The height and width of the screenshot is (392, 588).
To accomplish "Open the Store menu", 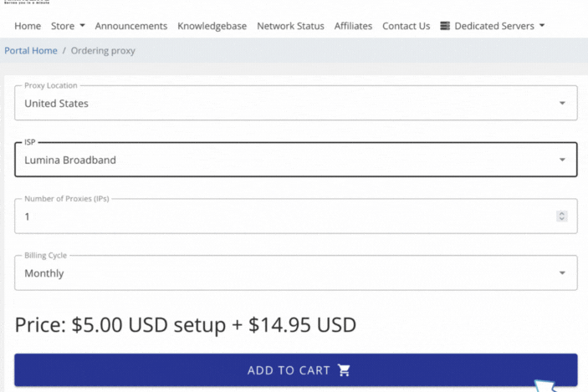I will click(x=68, y=26).
